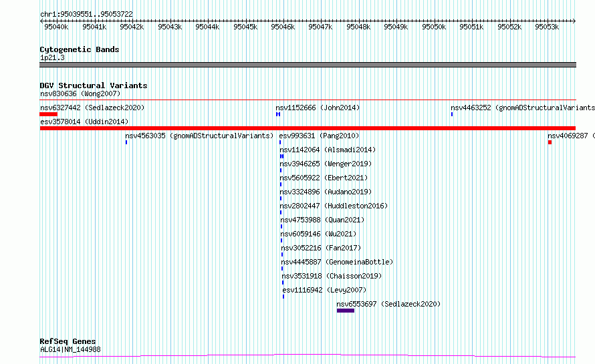The image size is (595, 364).
Task: Open nsv2802447 (Huddleston2016) label
Action: (x=334, y=206)
